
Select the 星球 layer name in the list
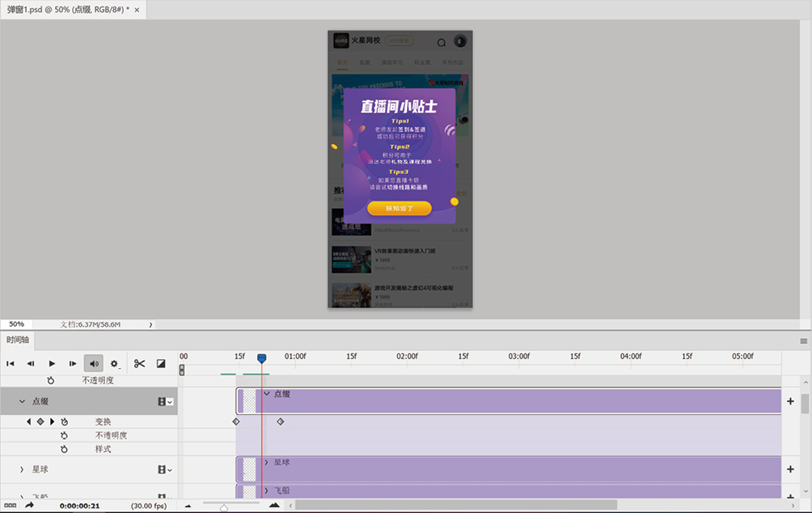[x=40, y=469]
